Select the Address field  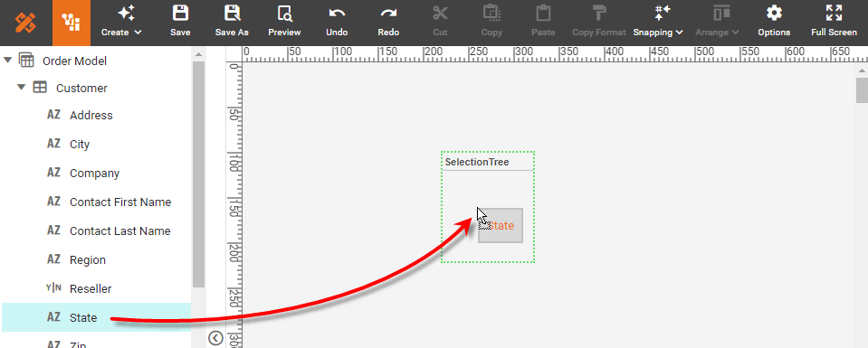pyautogui.click(x=91, y=115)
